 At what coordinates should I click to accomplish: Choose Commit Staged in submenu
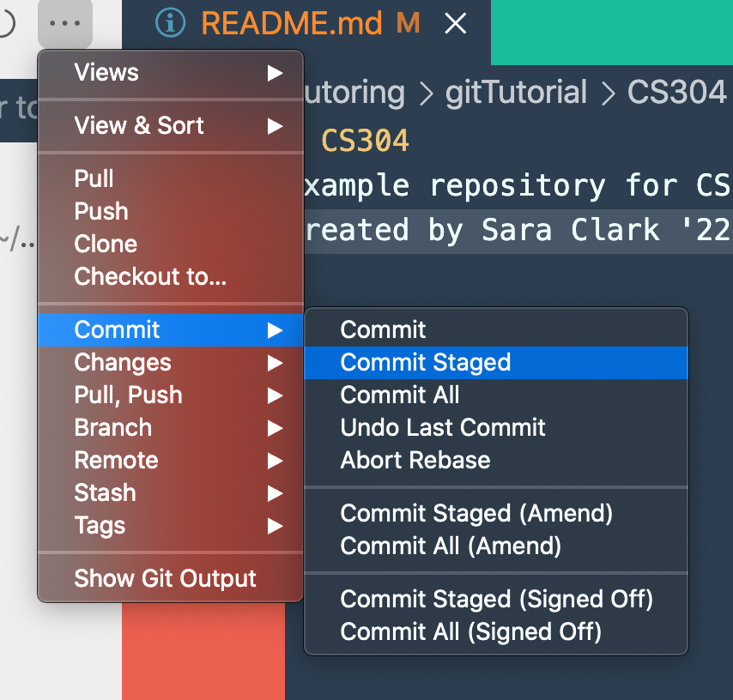(496, 363)
